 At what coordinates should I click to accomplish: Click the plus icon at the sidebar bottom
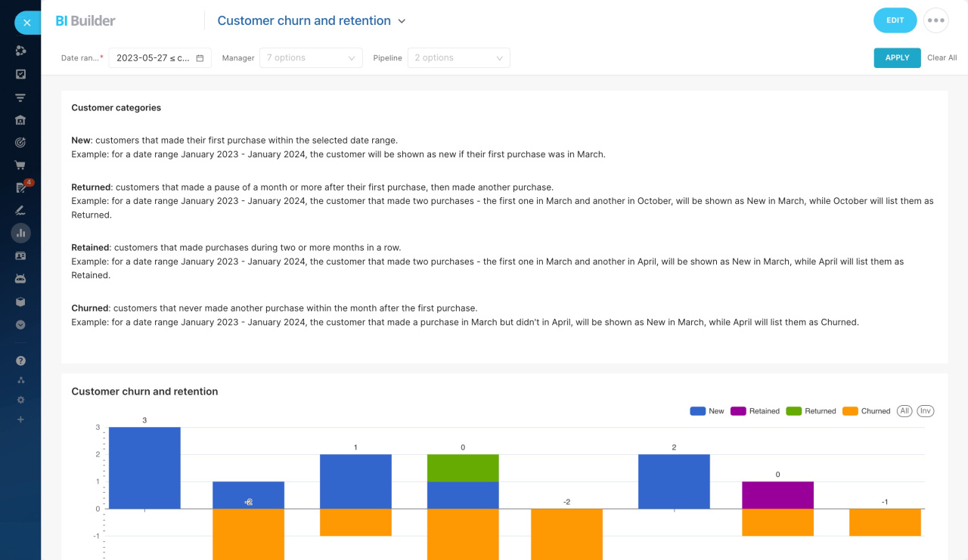point(20,419)
